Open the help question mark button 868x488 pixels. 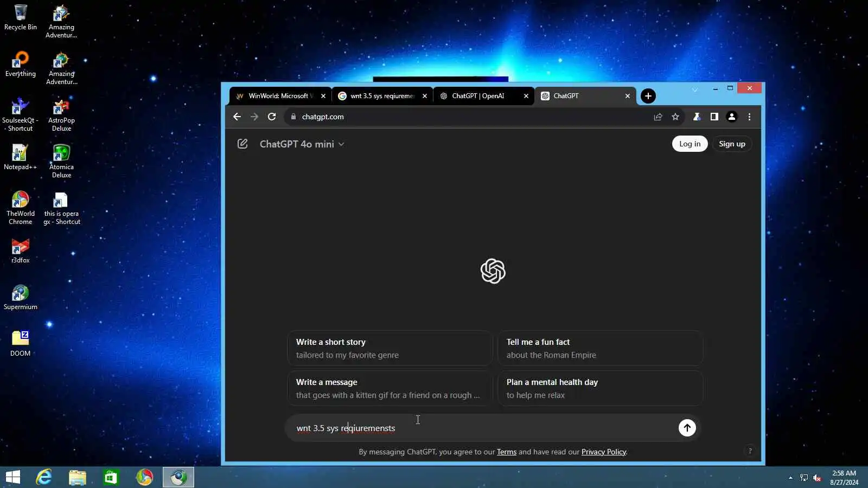click(750, 451)
